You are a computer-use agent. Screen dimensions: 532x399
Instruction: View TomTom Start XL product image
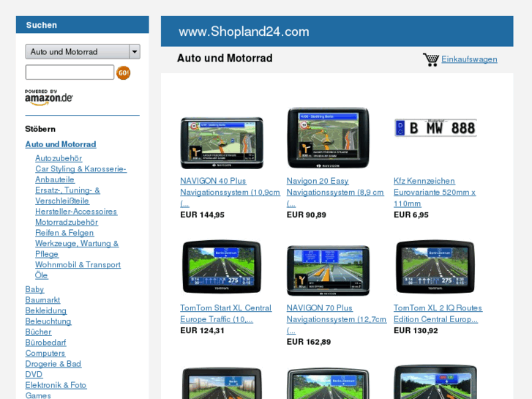(222, 267)
